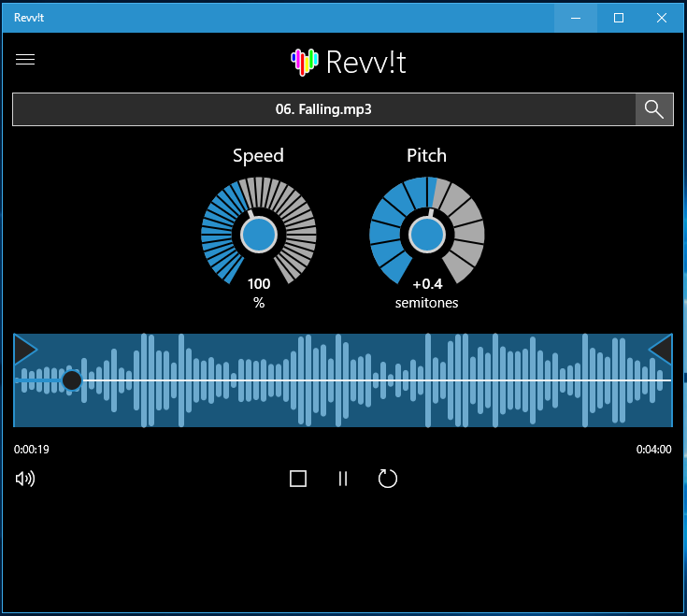This screenshot has width=687, height=616.
Task: Toggle the loop repeat button
Action: 387,479
